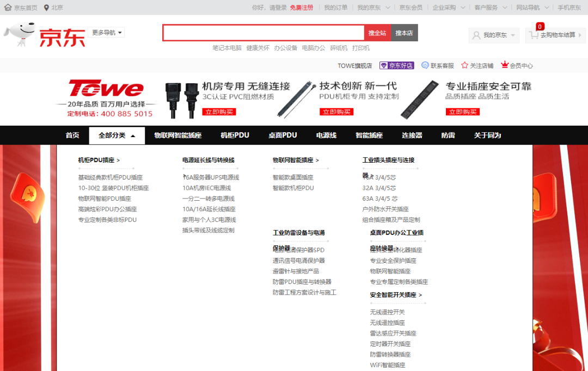
Task: Click the 搜全站 search button
Action: coord(377,33)
